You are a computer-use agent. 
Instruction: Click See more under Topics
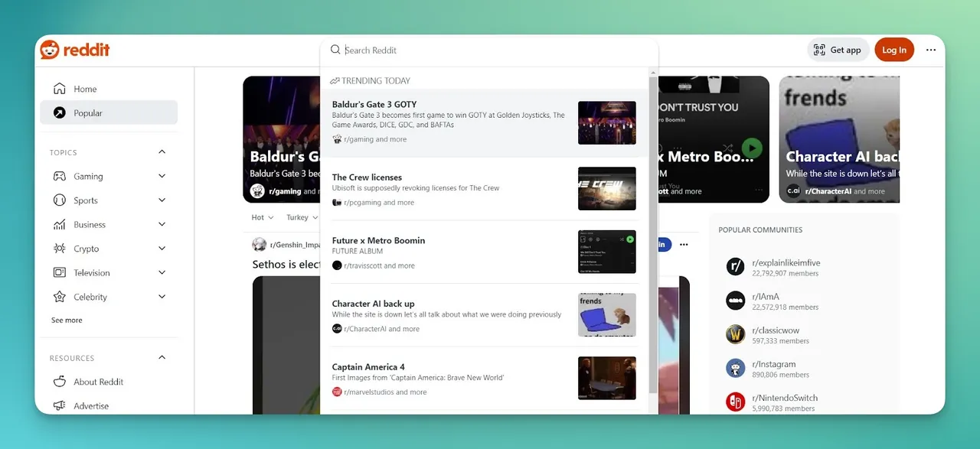coord(67,320)
